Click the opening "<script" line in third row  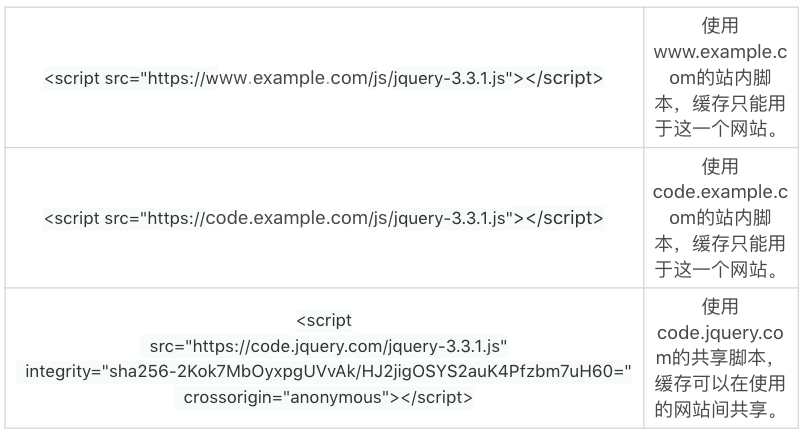323,321
